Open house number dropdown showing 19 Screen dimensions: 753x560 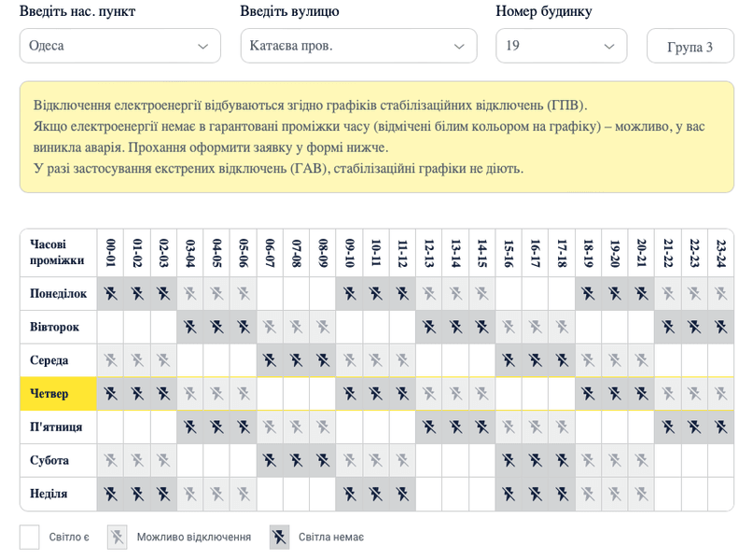click(561, 46)
